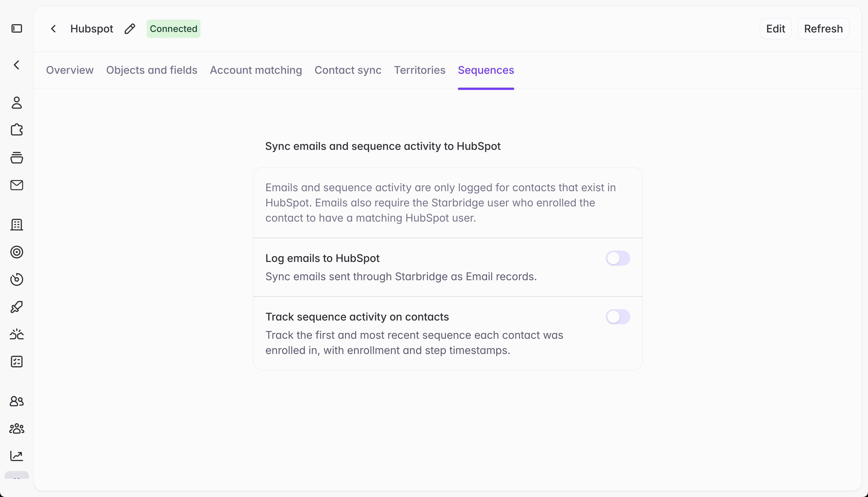Image resolution: width=868 pixels, height=497 pixels.
Task: Toggle the sidebar panel icon
Action: tap(17, 28)
